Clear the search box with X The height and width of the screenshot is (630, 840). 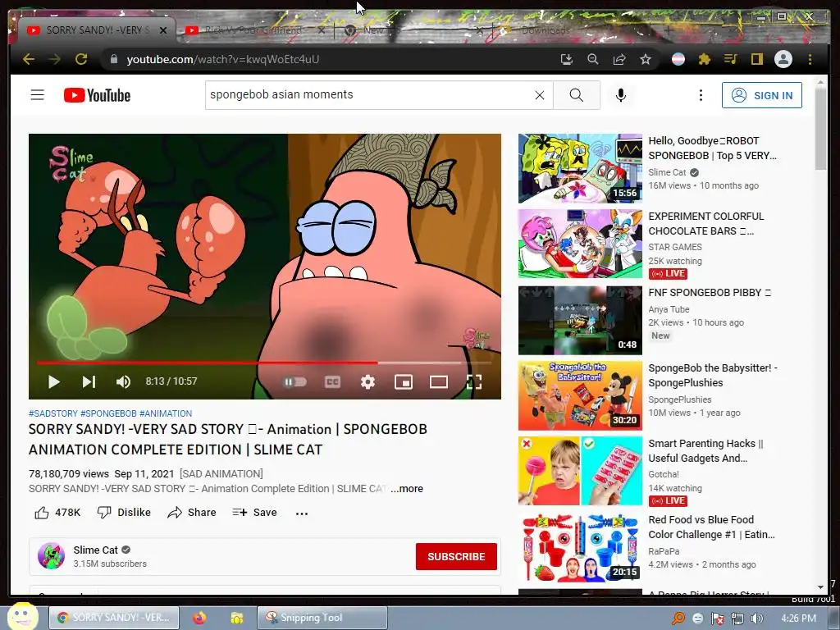pos(540,95)
